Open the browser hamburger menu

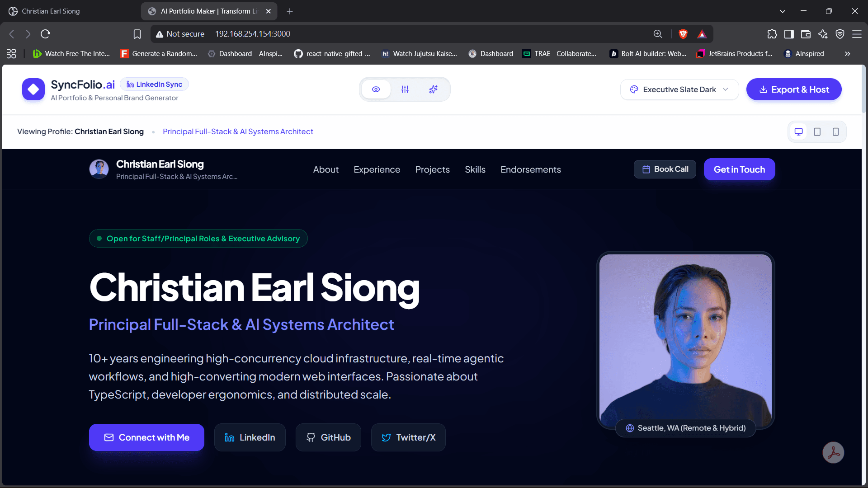tap(857, 34)
